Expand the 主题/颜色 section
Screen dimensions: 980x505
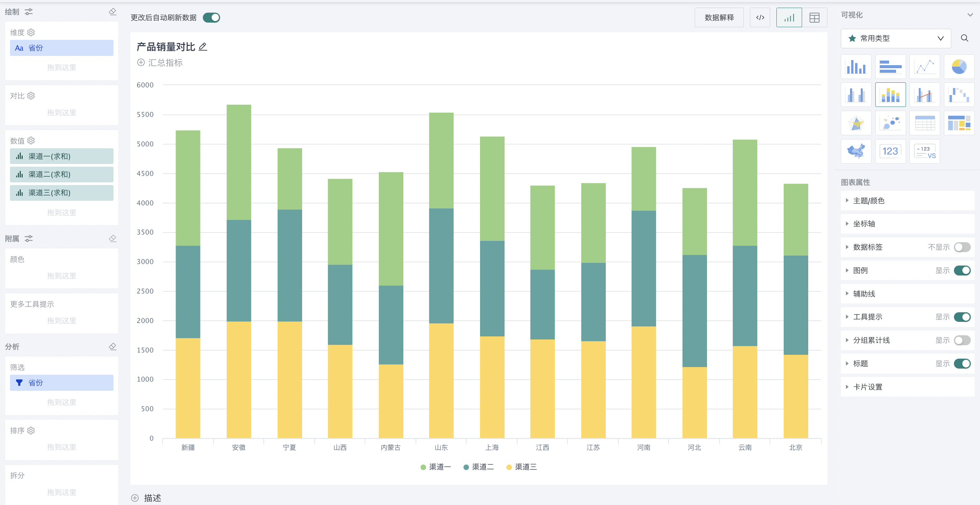pyautogui.click(x=907, y=201)
